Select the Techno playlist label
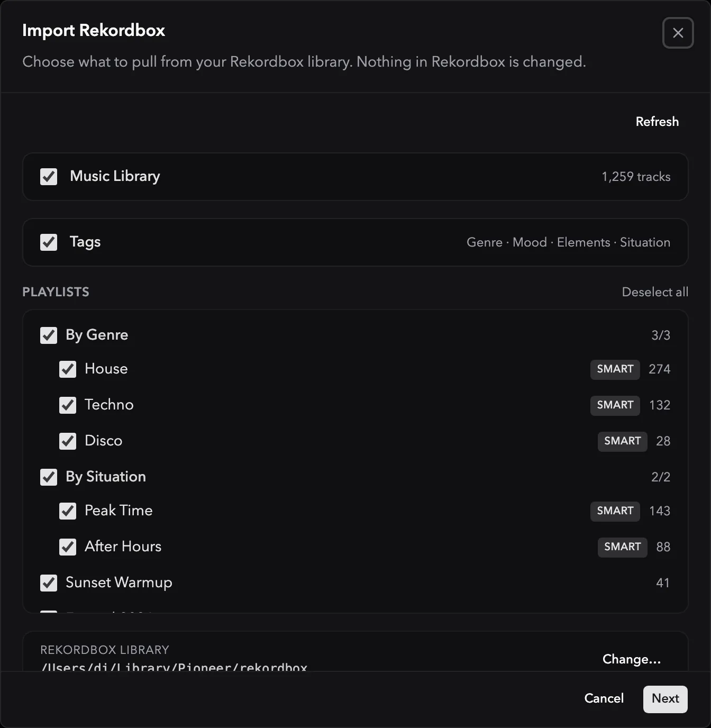The height and width of the screenshot is (728, 711). [x=109, y=405]
